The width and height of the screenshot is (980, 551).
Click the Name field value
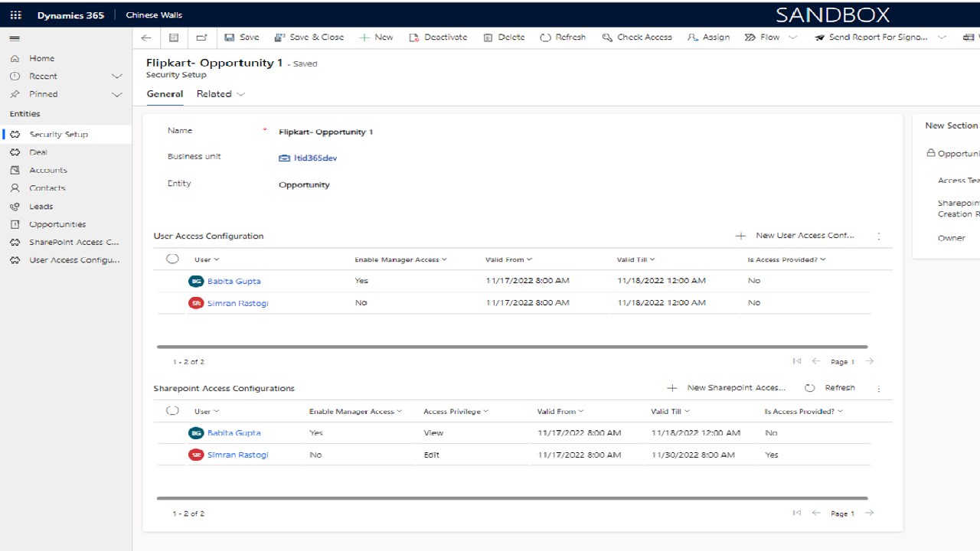click(326, 132)
